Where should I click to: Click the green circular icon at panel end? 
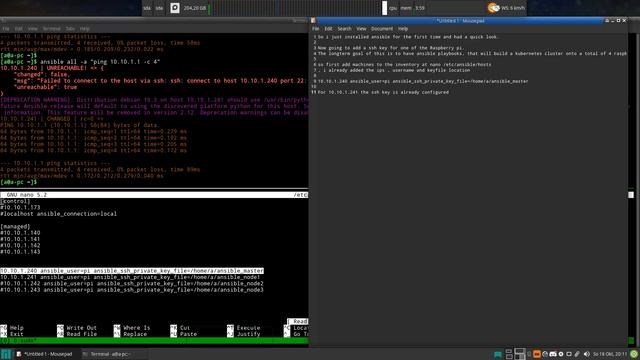[x=634, y=354]
